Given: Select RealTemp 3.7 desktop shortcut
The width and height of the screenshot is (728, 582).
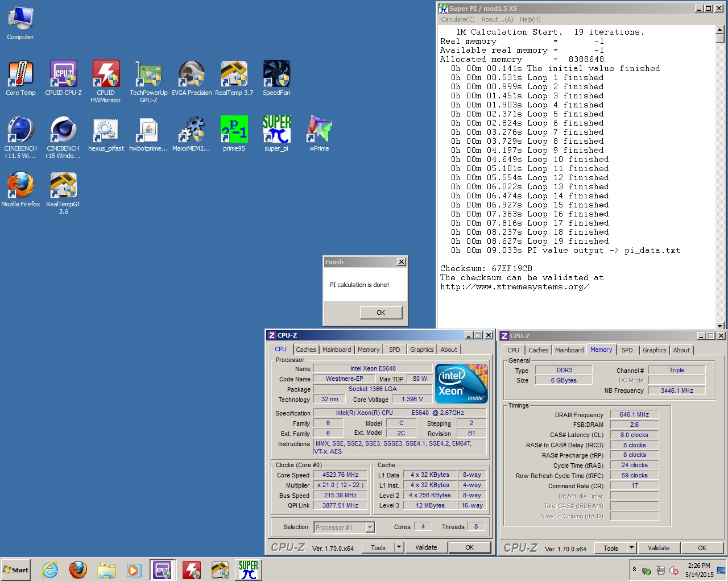Looking at the screenshot, I should [234, 78].
